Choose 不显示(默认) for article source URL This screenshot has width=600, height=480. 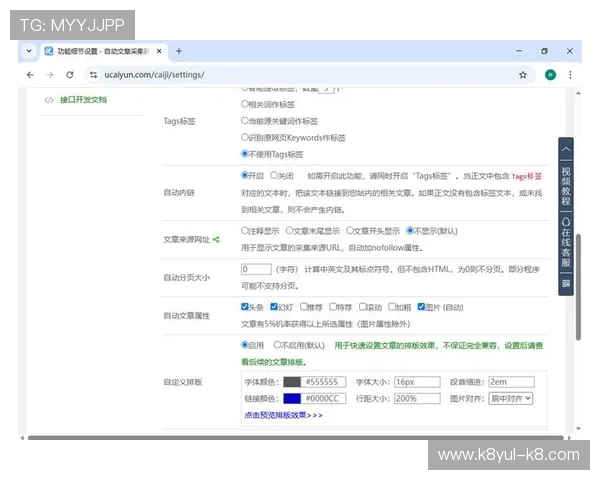click(410, 230)
